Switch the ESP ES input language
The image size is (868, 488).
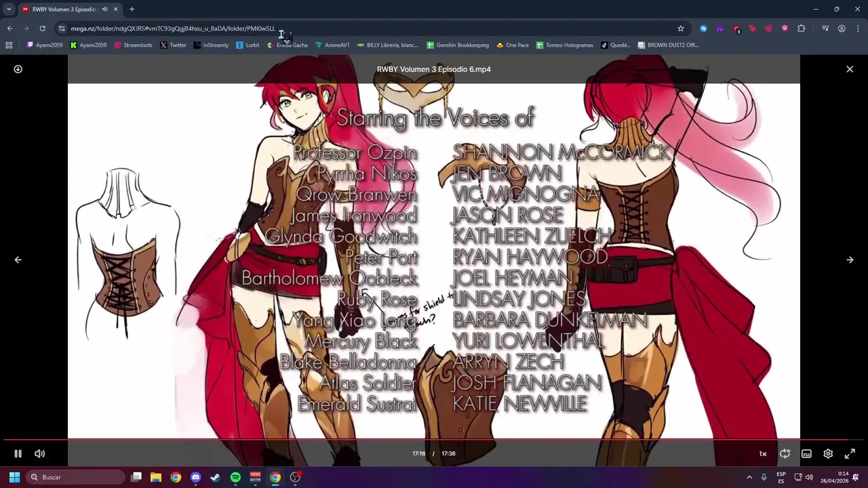[781, 477]
